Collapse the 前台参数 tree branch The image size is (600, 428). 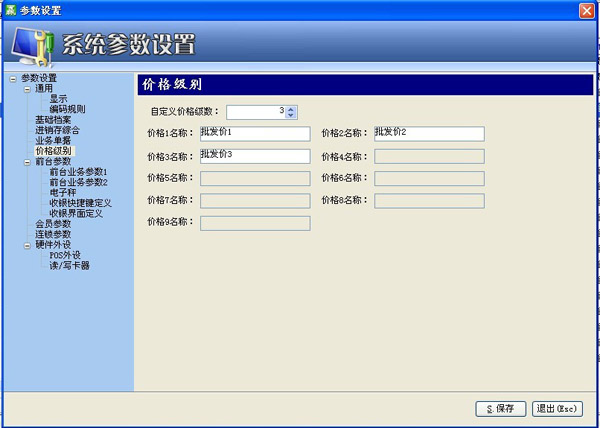pyautogui.click(x=27, y=161)
